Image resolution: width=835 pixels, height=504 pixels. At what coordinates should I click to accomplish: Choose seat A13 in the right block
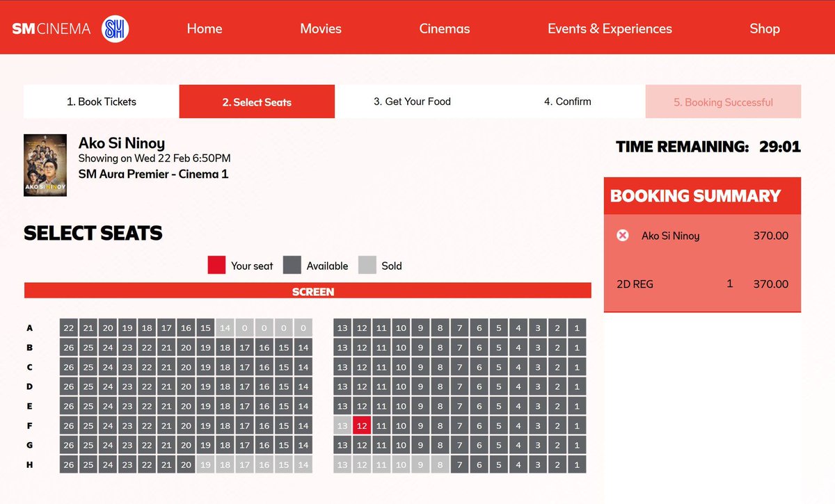tap(342, 328)
